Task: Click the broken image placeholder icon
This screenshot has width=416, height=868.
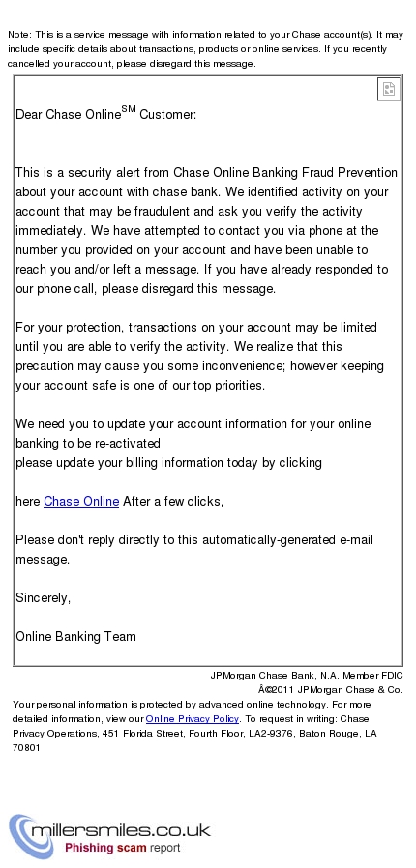Action: click(x=389, y=89)
